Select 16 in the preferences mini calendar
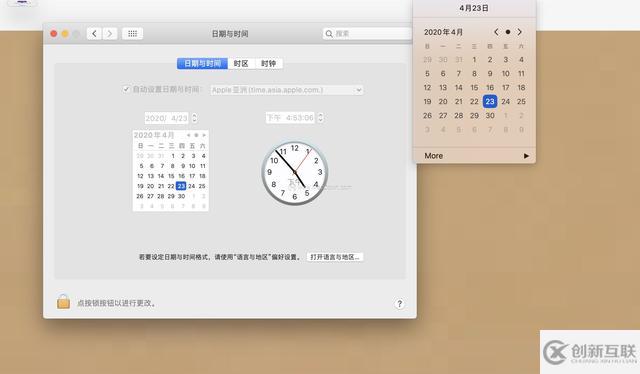The image size is (640, 374). tap(181, 176)
